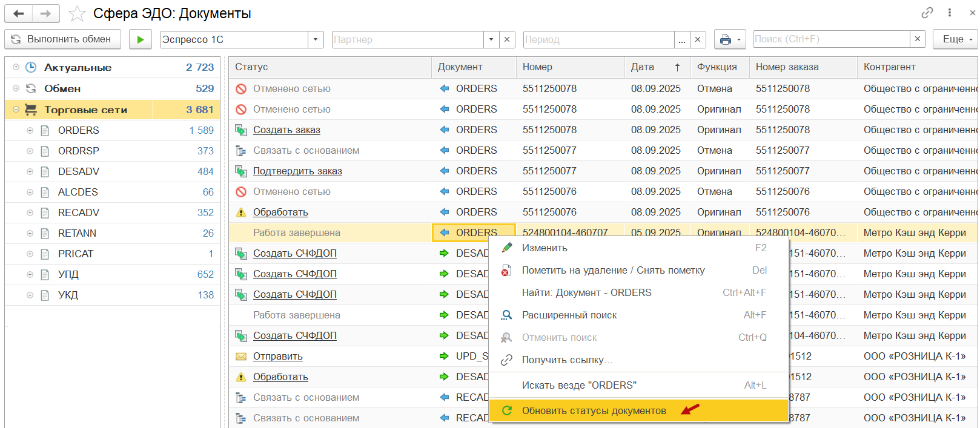This screenshot has height=428, width=980.
Task: Open Расширенный поиск from context menu
Action: 638,315
